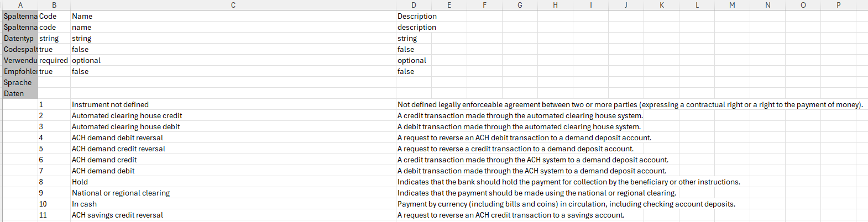Viewport: 868px width, 222px height.
Task: Click the capitalized 'Code' cell
Action: [x=54, y=16]
